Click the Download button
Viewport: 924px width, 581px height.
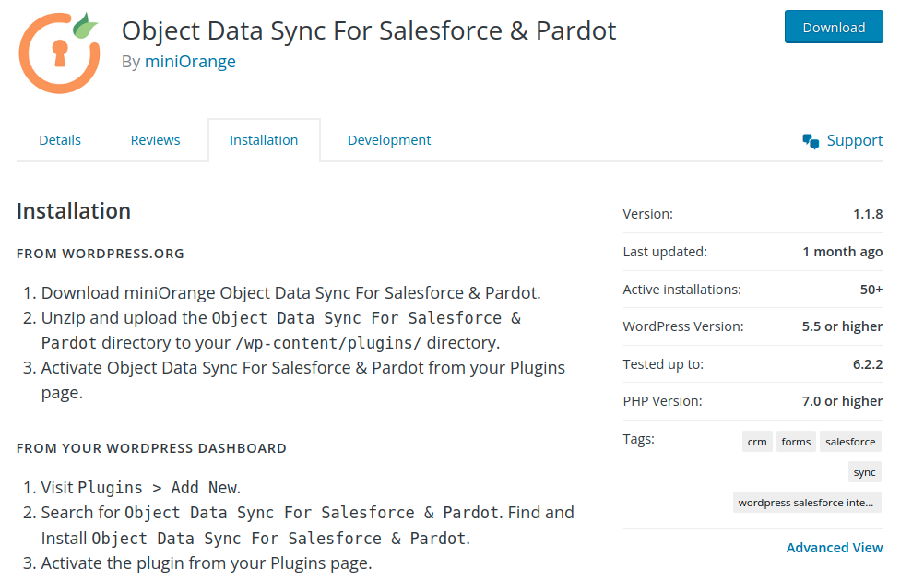pos(834,27)
